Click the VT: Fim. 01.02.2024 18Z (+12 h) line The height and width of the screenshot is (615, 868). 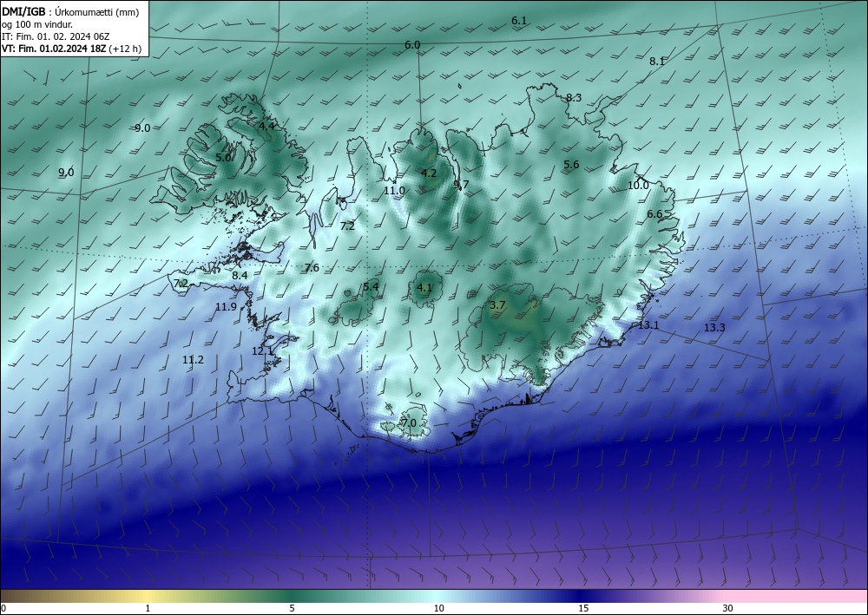click(71, 49)
